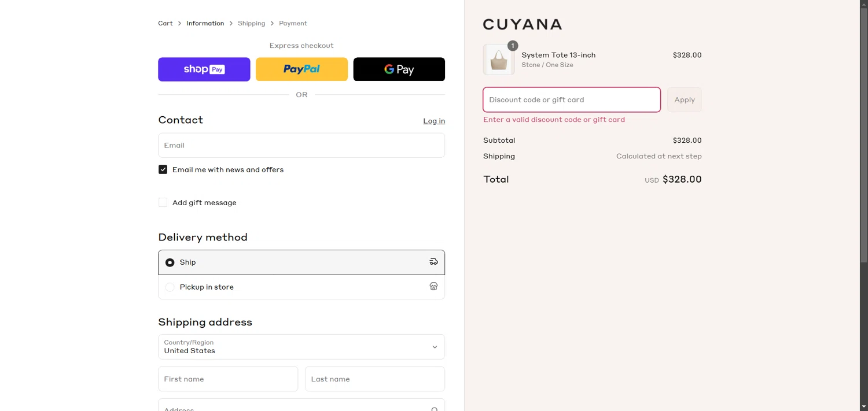Focus the First name field
The width and height of the screenshot is (868, 411).
pos(228,379)
